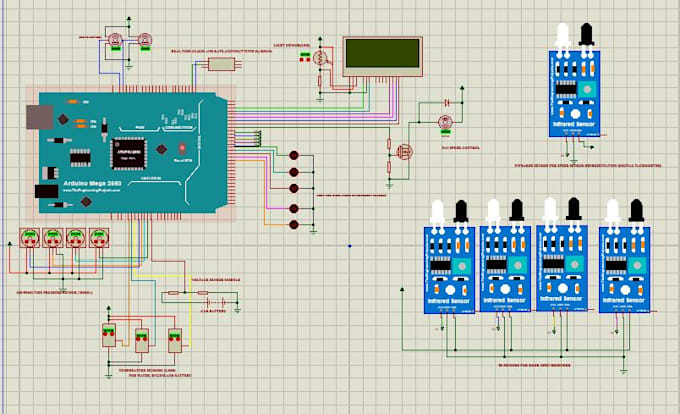Click the LDR light sensor symbol

click(320, 58)
